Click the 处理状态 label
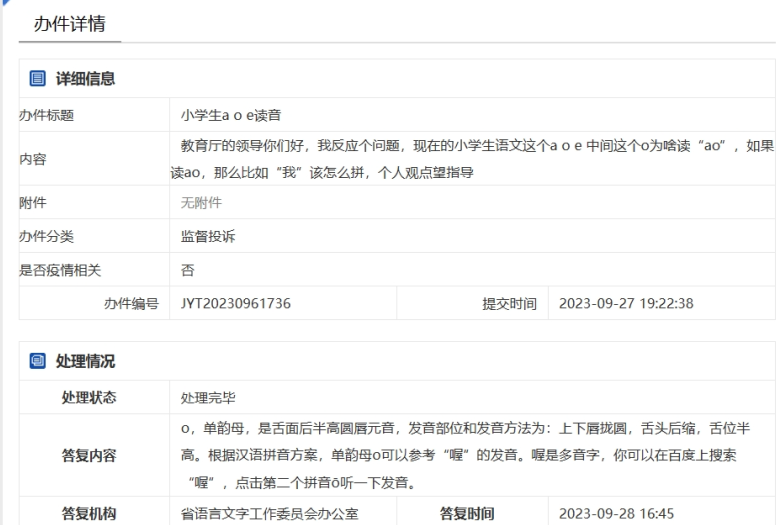This screenshot has width=780, height=525. coord(89,398)
